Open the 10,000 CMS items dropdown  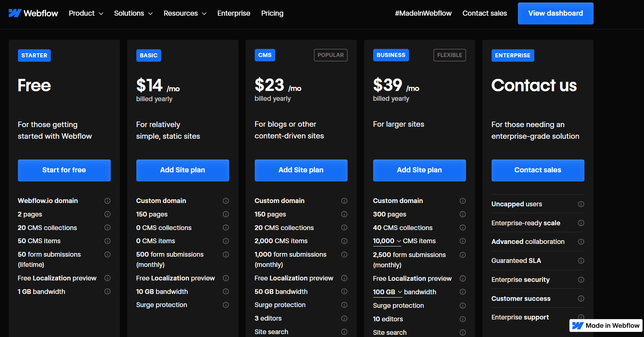click(x=387, y=241)
